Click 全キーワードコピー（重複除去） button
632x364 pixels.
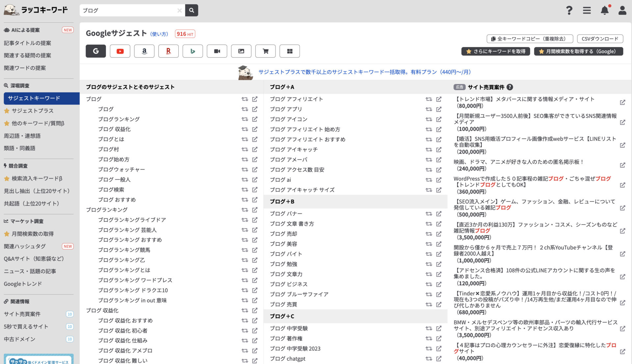pyautogui.click(x=530, y=39)
